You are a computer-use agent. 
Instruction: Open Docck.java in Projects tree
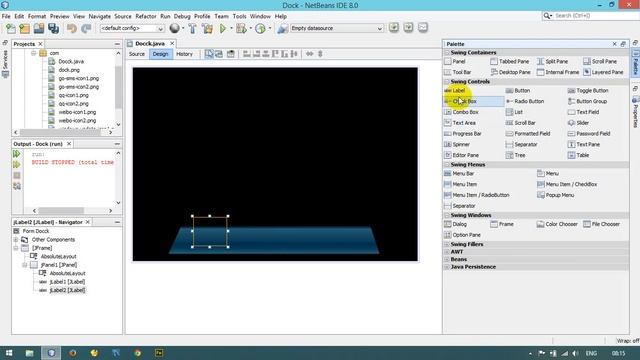(x=71, y=62)
